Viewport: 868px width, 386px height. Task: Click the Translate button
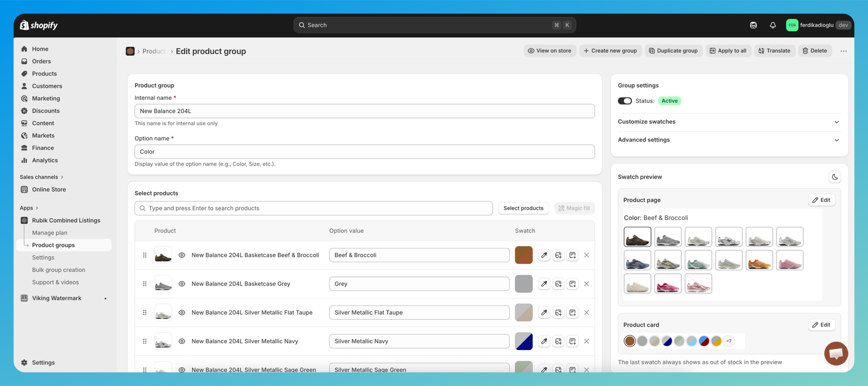tap(775, 51)
